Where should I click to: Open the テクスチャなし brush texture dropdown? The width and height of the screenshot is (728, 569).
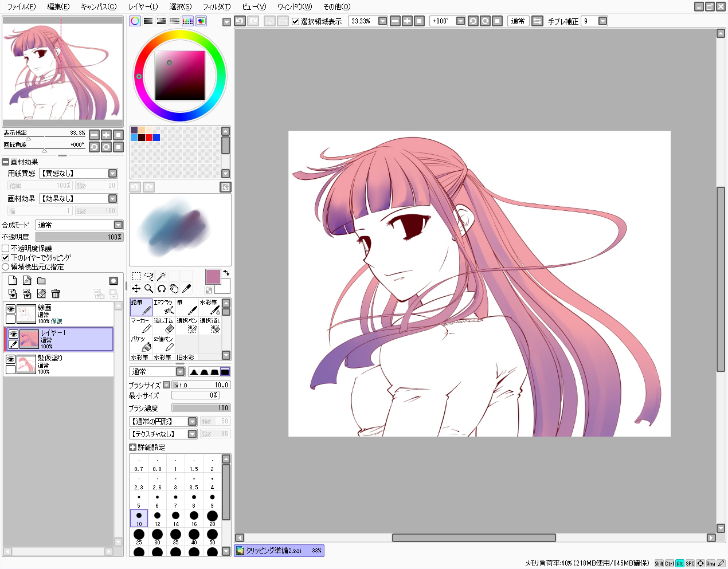point(193,434)
